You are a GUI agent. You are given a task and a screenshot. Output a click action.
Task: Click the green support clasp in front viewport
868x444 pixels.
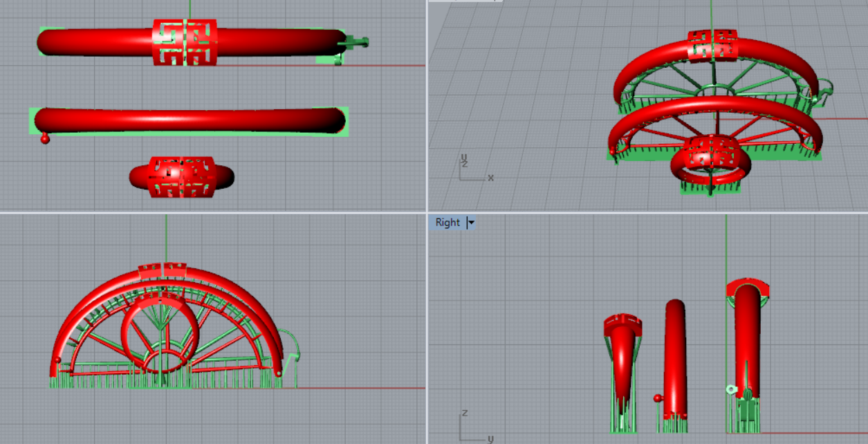pos(292,349)
